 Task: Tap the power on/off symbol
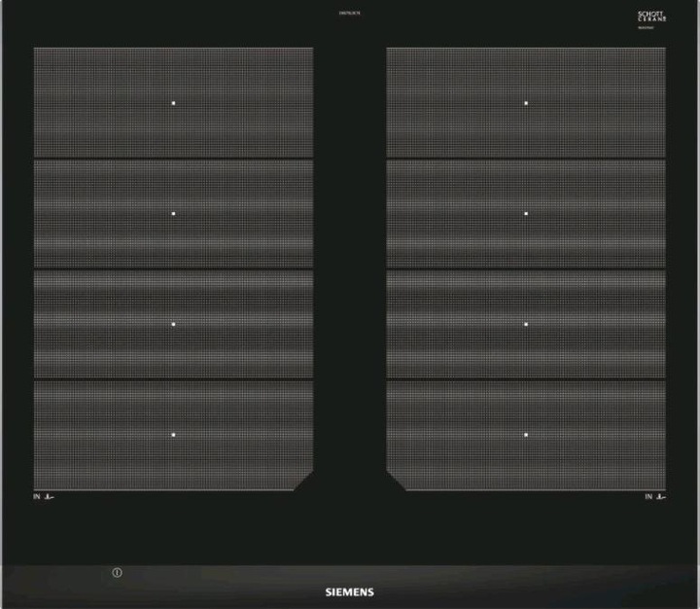tap(117, 572)
